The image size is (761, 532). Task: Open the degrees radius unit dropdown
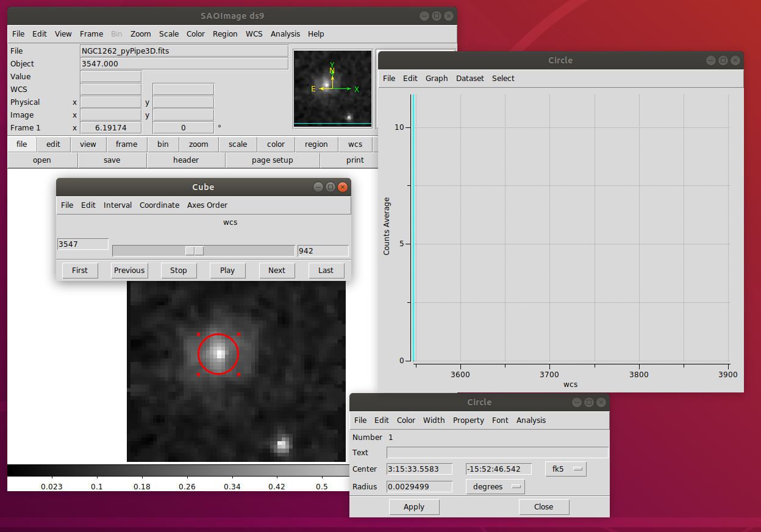pos(495,487)
